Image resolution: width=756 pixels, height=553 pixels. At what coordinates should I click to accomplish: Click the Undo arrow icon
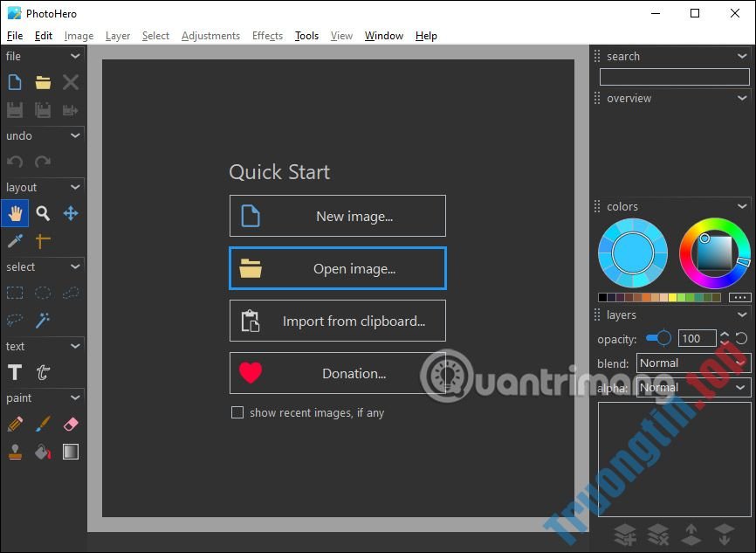click(15, 161)
